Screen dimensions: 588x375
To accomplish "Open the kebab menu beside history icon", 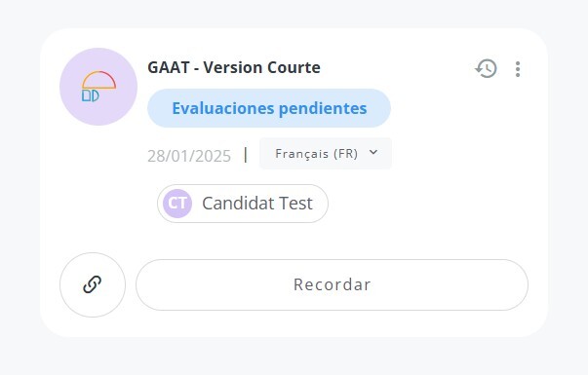I will tap(518, 69).
